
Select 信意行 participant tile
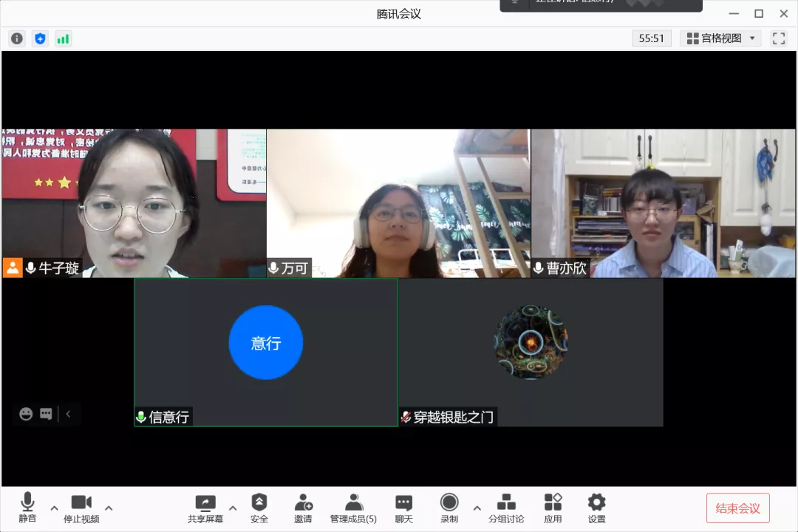[266, 352]
